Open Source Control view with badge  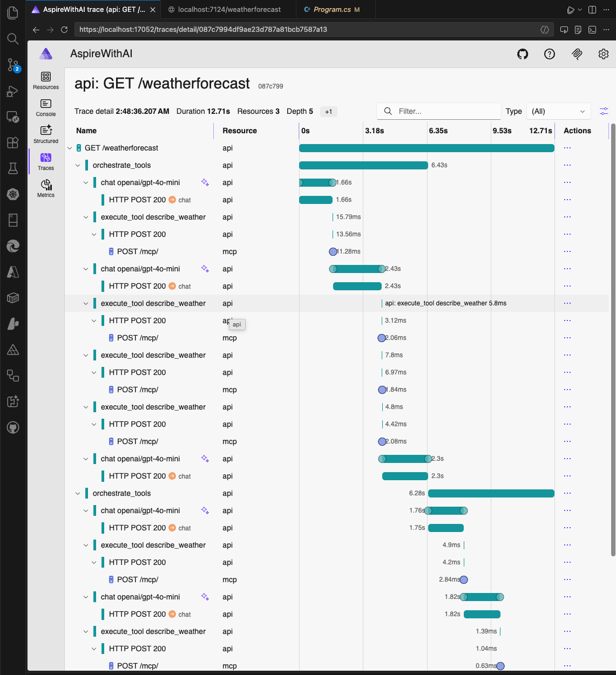tap(13, 65)
